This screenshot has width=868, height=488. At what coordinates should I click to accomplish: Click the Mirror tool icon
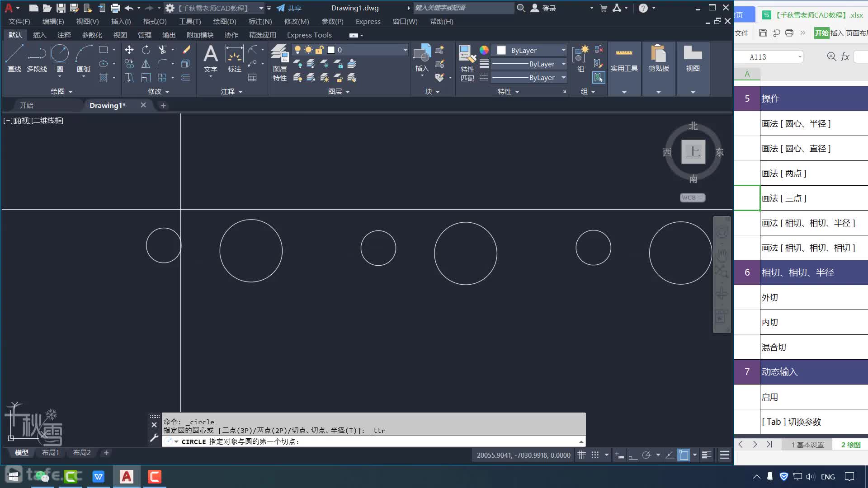point(146,64)
